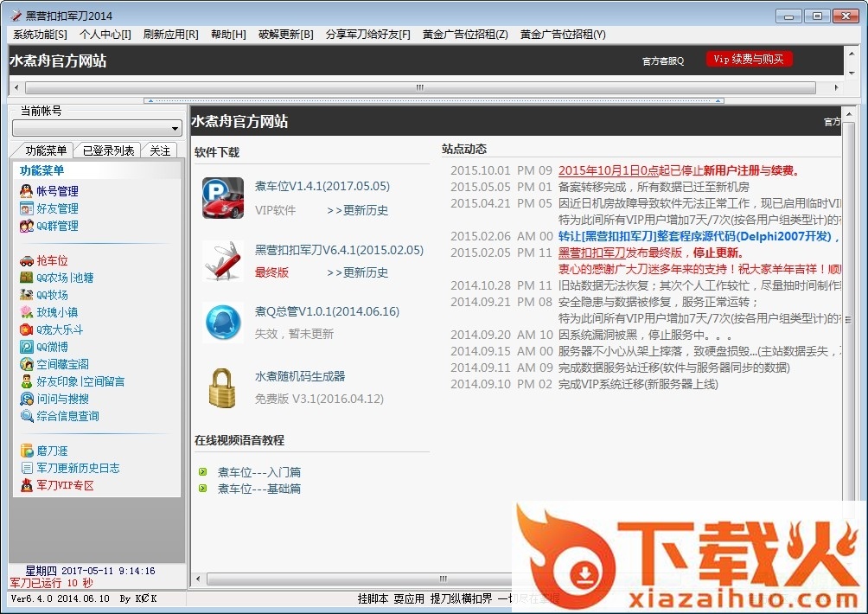Click main content vertical scrollbar thumb
The image size is (868, 614).
click(x=847, y=319)
